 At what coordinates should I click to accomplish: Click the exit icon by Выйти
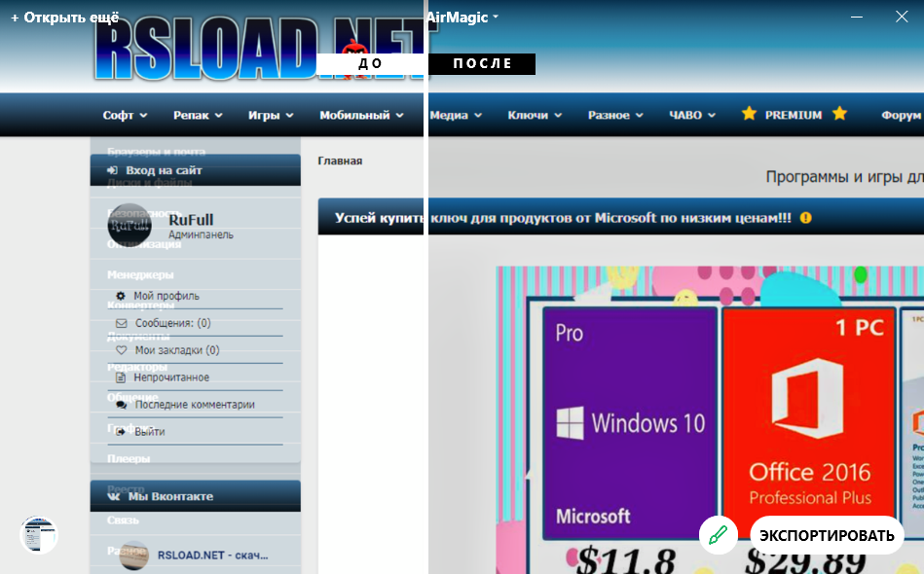click(x=121, y=432)
